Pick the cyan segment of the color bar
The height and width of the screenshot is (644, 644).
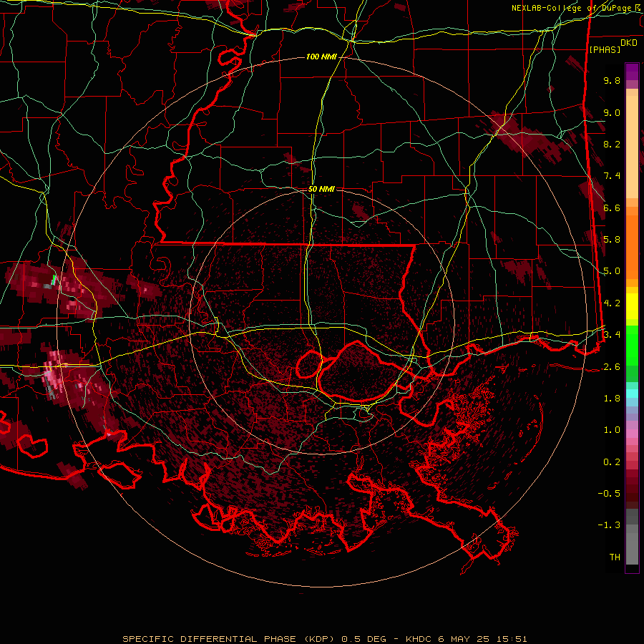632,394
